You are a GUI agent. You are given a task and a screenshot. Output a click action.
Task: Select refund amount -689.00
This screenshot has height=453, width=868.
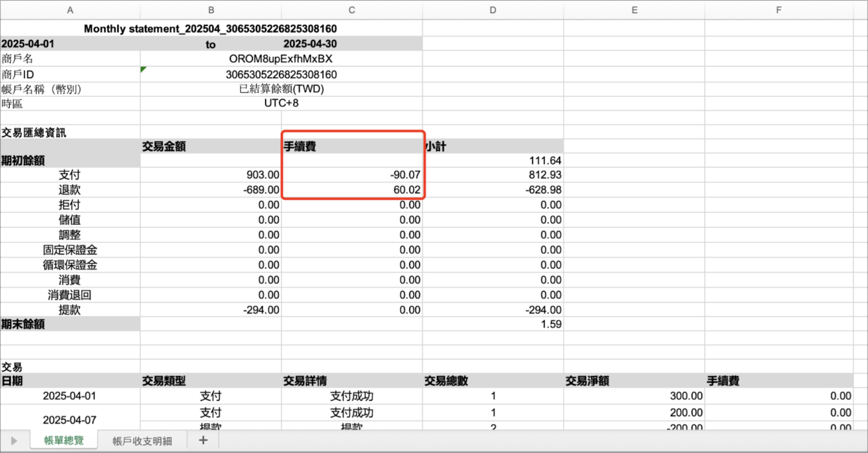[211, 190]
